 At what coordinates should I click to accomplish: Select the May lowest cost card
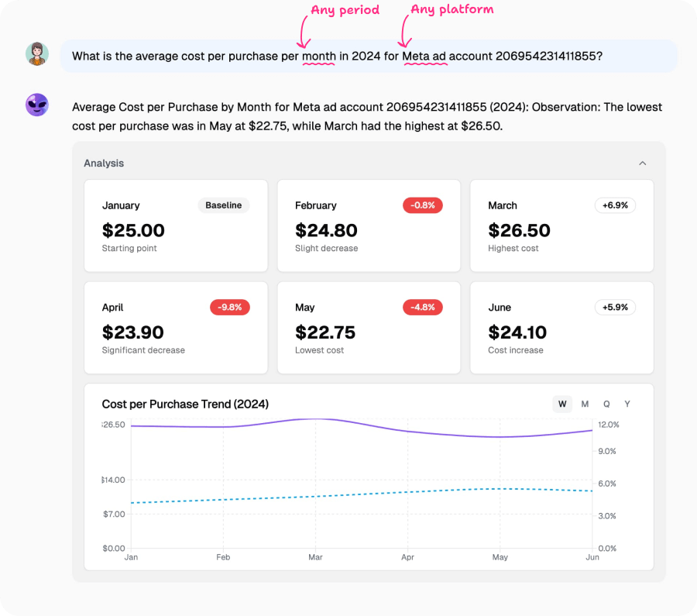point(369,327)
